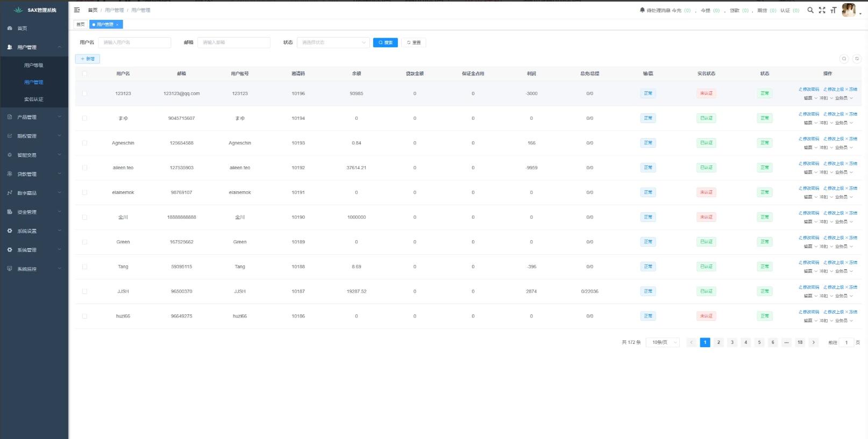The width and height of the screenshot is (868, 439).
Task: Switch to the 首页 tab
Action: point(80,25)
